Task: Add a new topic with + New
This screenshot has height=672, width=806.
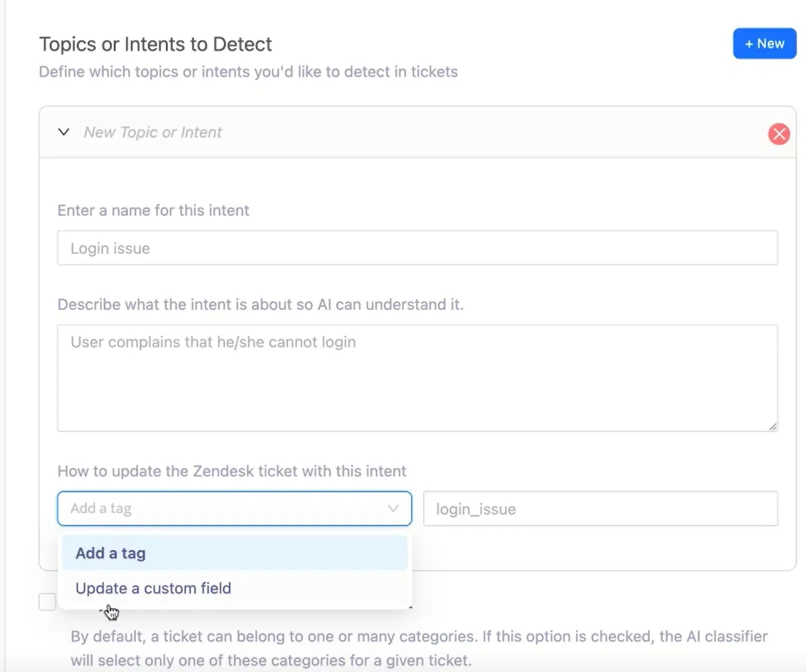Action: pyautogui.click(x=764, y=43)
